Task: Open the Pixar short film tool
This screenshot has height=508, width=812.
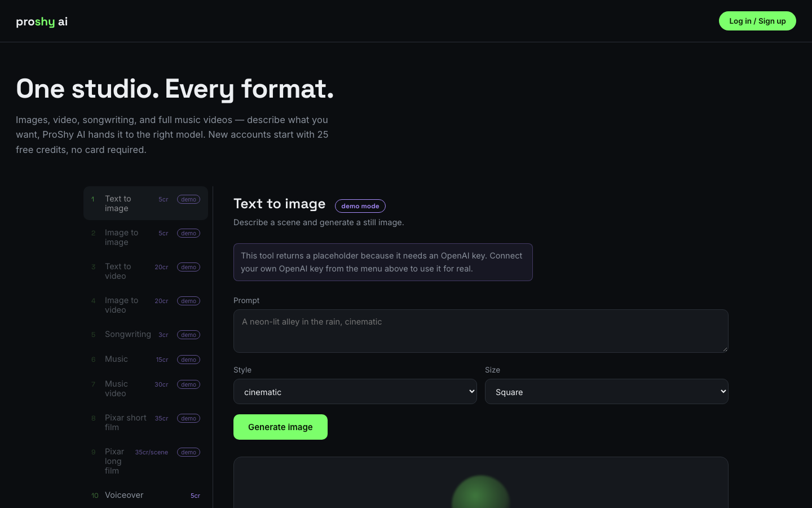Action: 145,422
